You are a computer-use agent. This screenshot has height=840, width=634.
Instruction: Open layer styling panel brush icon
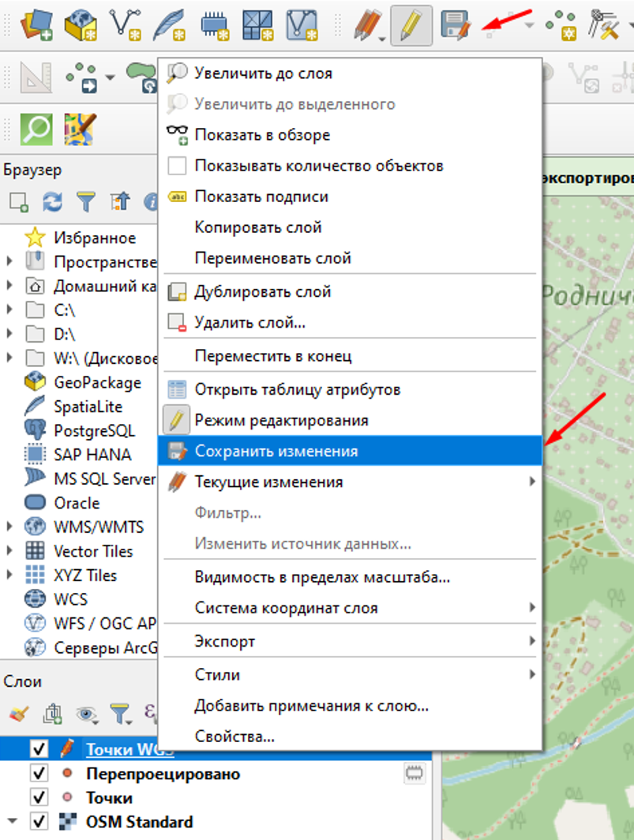(19, 714)
